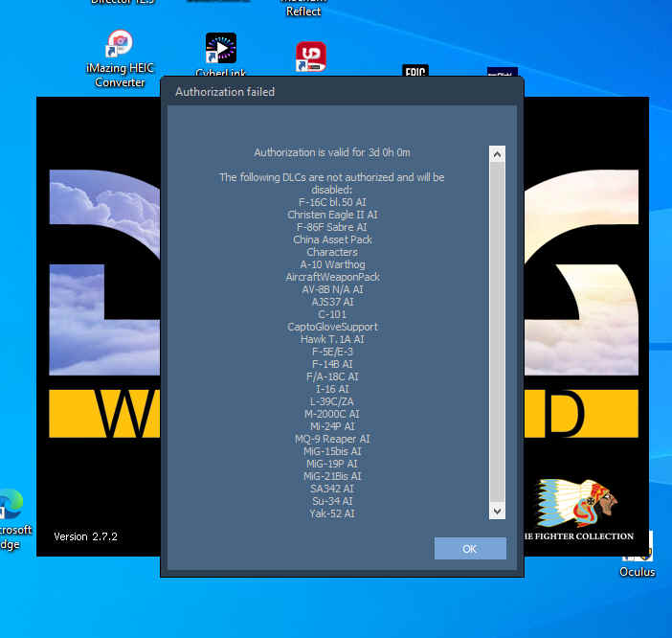Click "Authorization is valid for 3d 0h 0m" text
The height and width of the screenshot is (638, 672).
pyautogui.click(x=332, y=152)
